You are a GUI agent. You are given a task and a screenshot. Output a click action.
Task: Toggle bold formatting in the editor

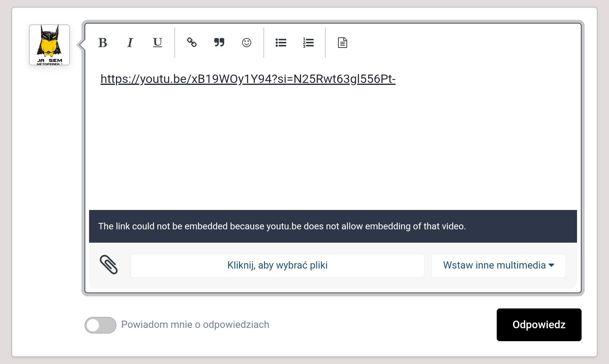pyautogui.click(x=102, y=43)
